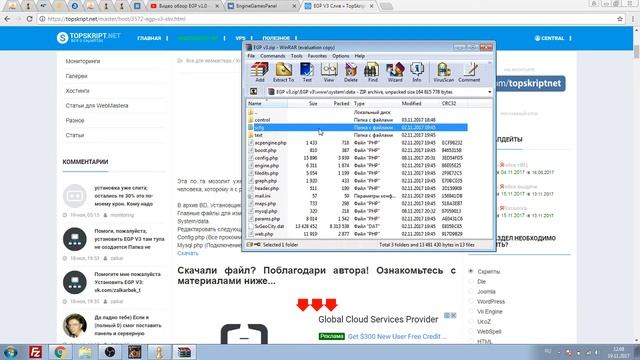The height and width of the screenshot is (360, 640).
Task: Open the VPS navigation link
Action: 240,38
